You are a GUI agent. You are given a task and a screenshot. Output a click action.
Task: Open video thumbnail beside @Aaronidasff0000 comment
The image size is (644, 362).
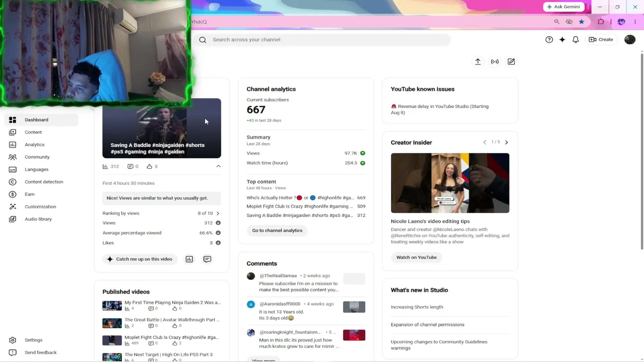354,307
